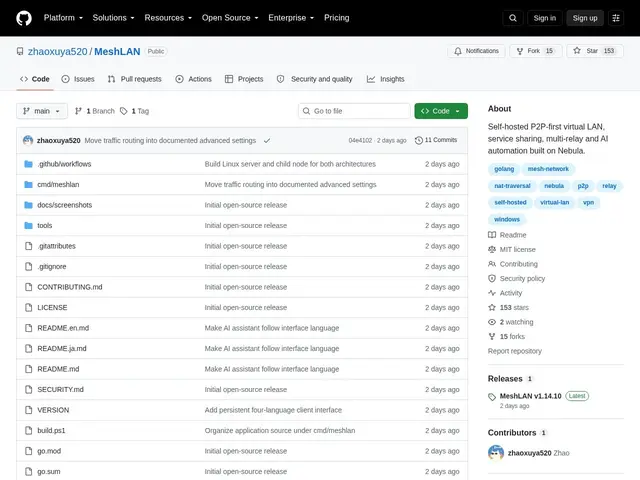Click the Report repository link
This screenshot has height=480, width=640.
515,351
